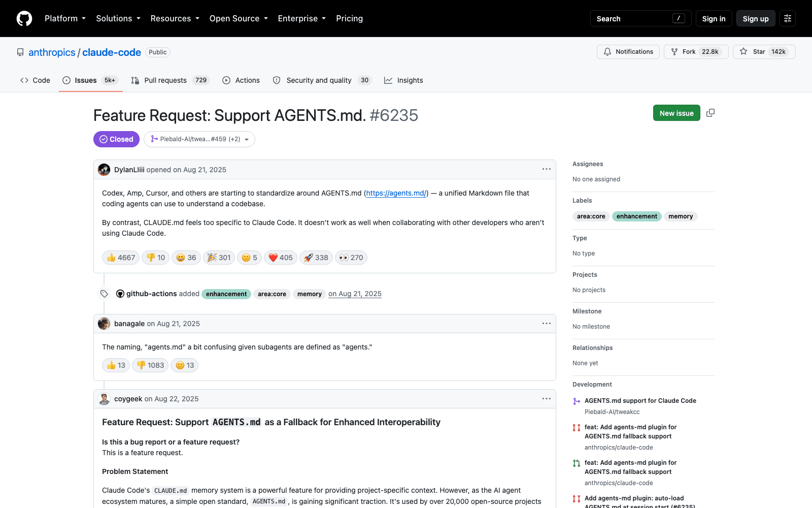812x508 pixels.
Task: Click the Pull requests tab icon
Action: pyautogui.click(x=135, y=80)
